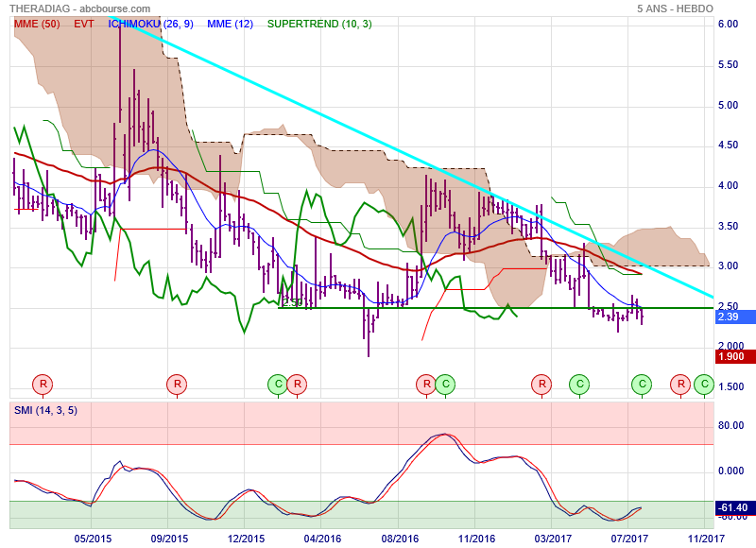The width and height of the screenshot is (756, 548).
Task: Click the -61.40 SMI value tag
Action: (731, 509)
